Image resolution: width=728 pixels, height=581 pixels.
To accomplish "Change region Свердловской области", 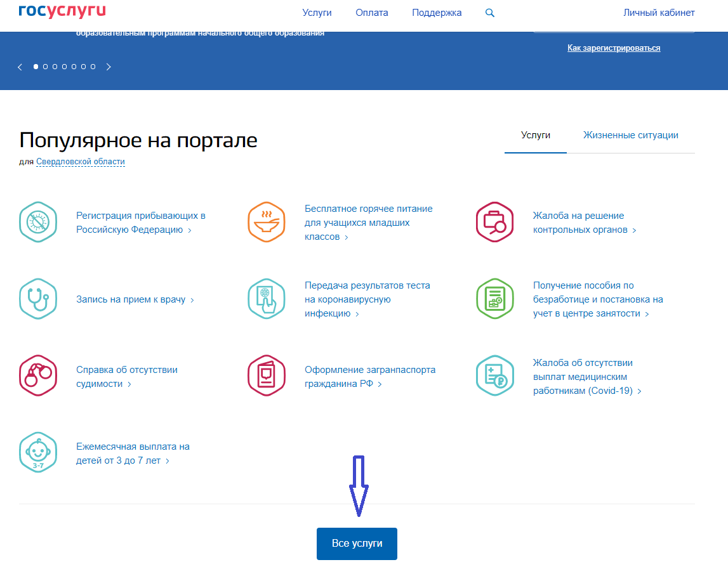I will tap(81, 162).
